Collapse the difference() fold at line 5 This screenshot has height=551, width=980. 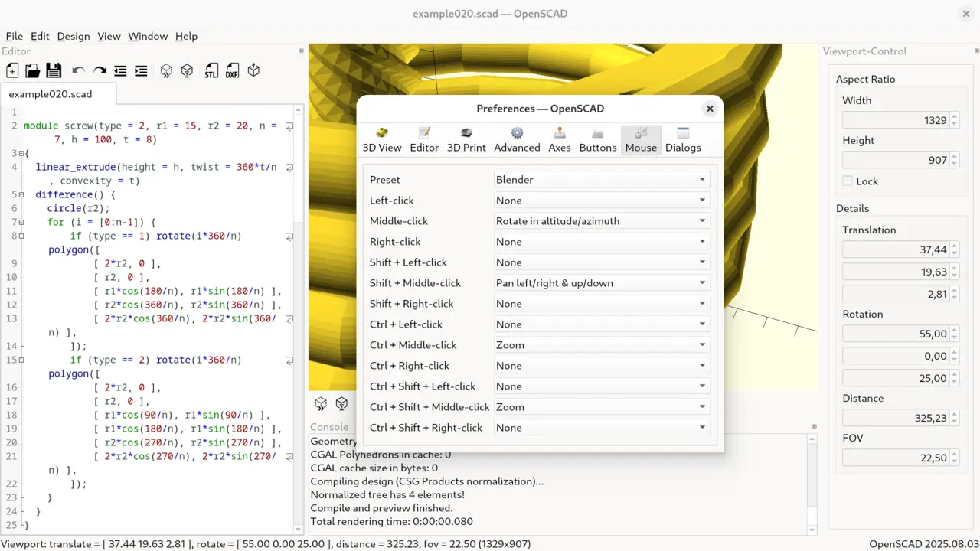click(21, 194)
